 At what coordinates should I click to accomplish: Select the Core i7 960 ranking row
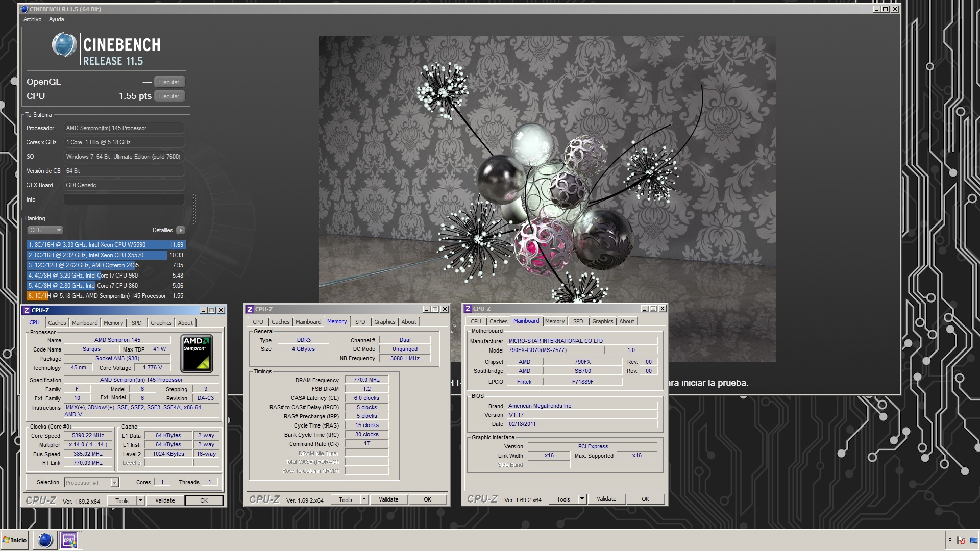[106, 275]
